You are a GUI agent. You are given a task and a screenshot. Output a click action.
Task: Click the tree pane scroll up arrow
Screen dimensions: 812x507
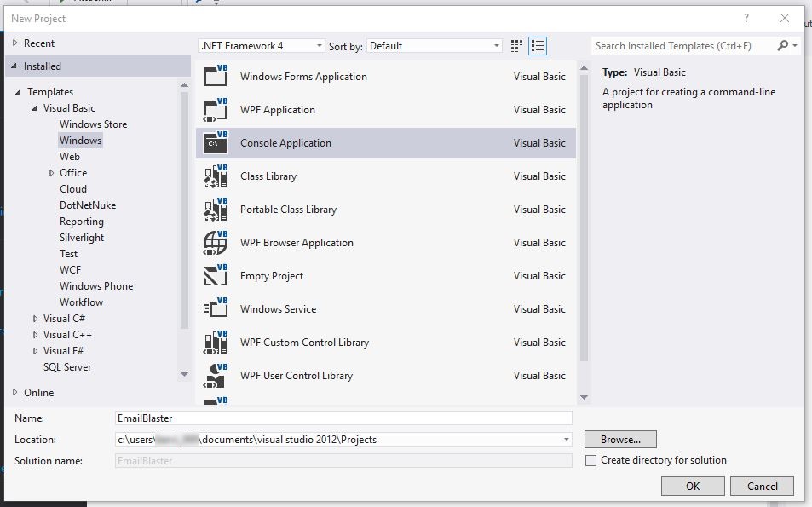(184, 84)
